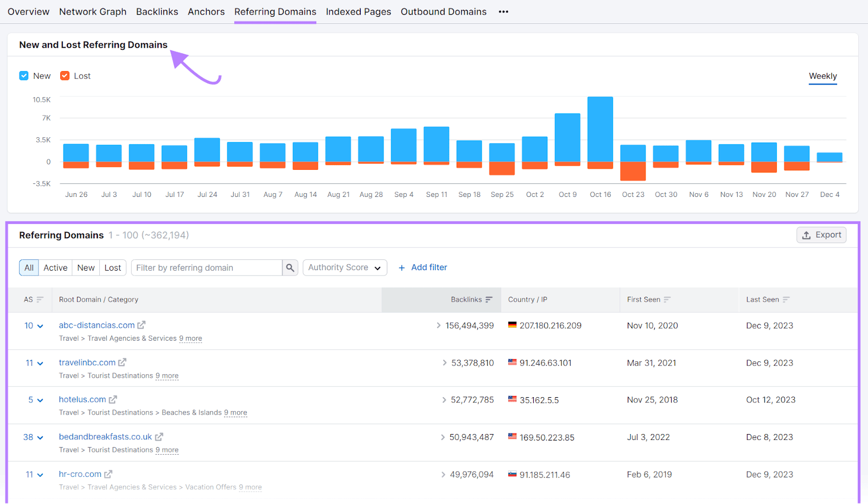Expand backlinks arrow for bedandbreakfasts.co.uk
This screenshot has height=504, width=868.
pos(443,437)
